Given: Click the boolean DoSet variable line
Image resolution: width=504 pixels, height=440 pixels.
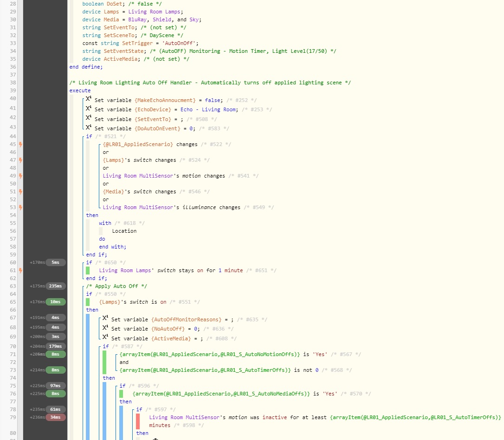Looking at the screenshot, I should (122, 4).
